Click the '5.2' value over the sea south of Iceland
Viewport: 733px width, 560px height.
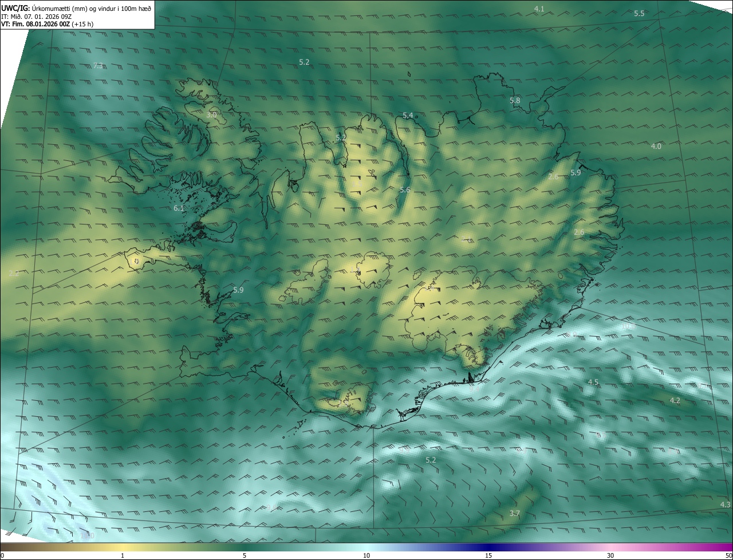point(431,460)
